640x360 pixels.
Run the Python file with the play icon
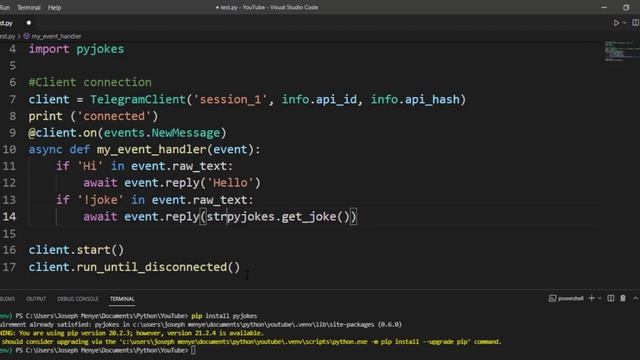click(x=616, y=23)
